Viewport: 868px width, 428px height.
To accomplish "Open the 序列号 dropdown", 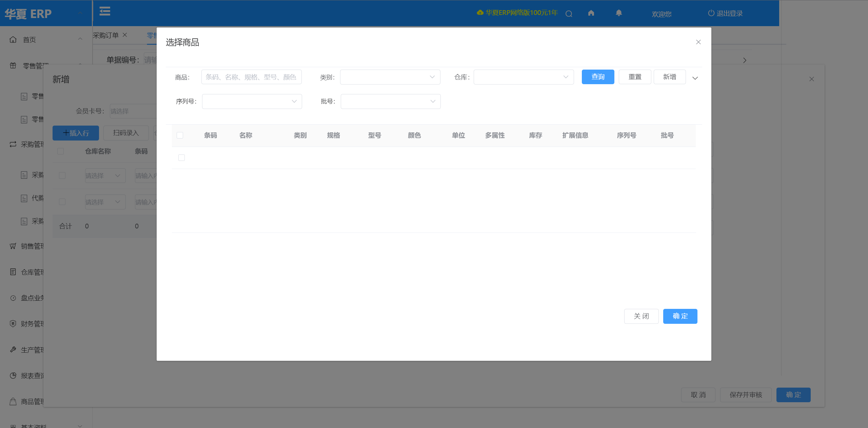I will coord(252,101).
